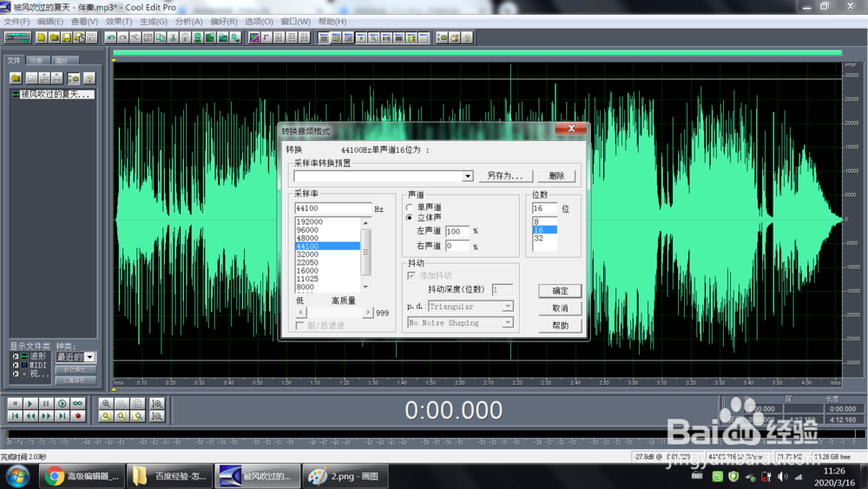Open the 生成(G) menu
Viewport: 868px width, 489px height.
tap(154, 22)
